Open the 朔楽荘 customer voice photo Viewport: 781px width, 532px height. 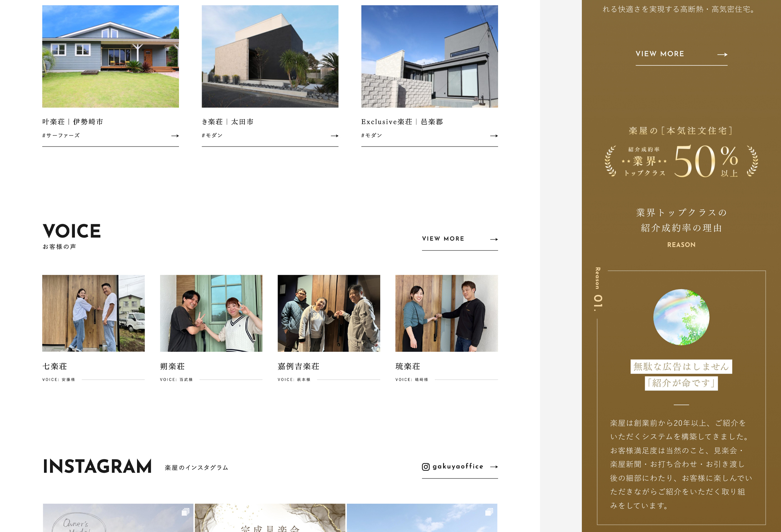[x=211, y=313]
